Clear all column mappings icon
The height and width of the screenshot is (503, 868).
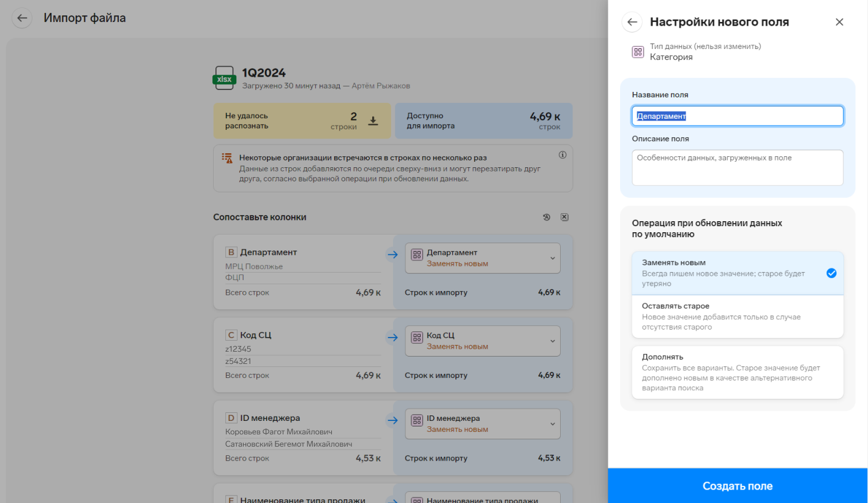(564, 217)
